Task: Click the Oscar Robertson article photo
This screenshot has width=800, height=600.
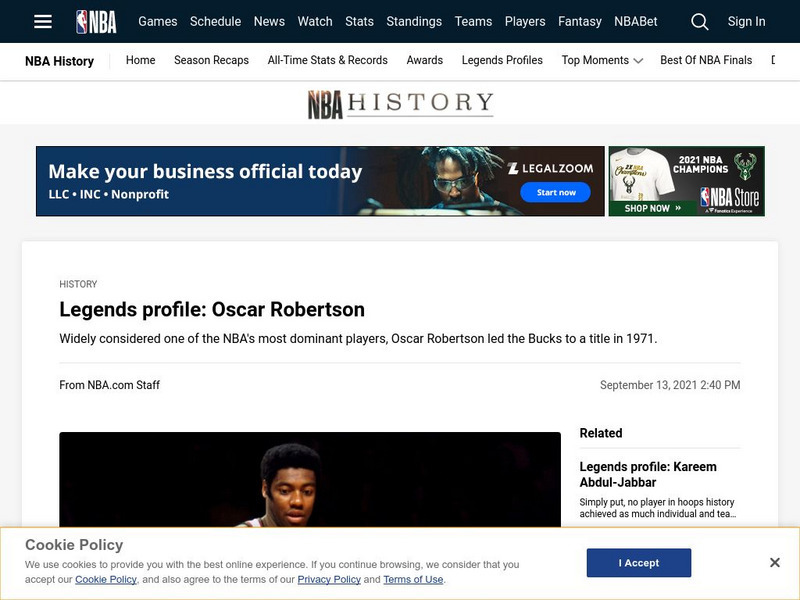Action: point(310,480)
